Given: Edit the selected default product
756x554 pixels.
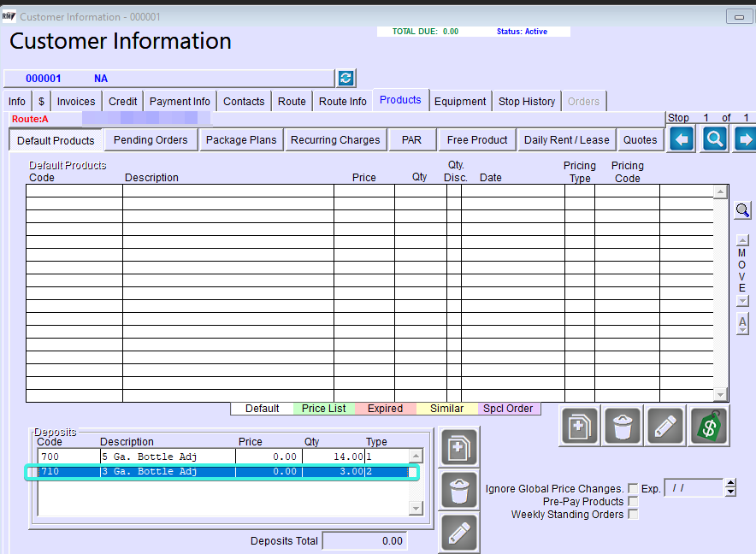Looking at the screenshot, I should tap(664, 427).
